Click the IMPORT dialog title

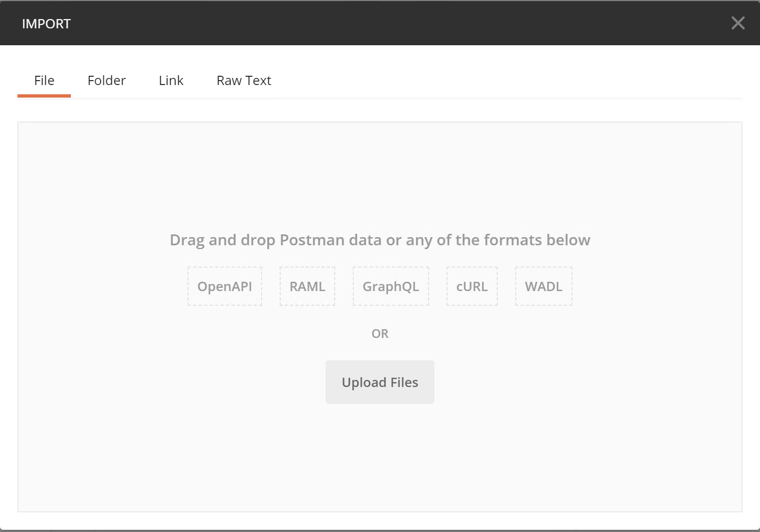[x=46, y=23]
